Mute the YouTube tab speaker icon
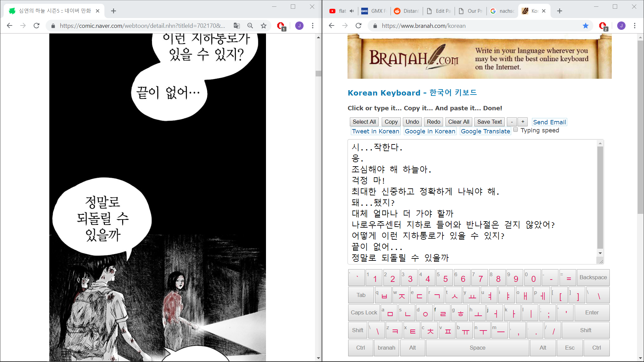The height and width of the screenshot is (362, 644). 352,11
